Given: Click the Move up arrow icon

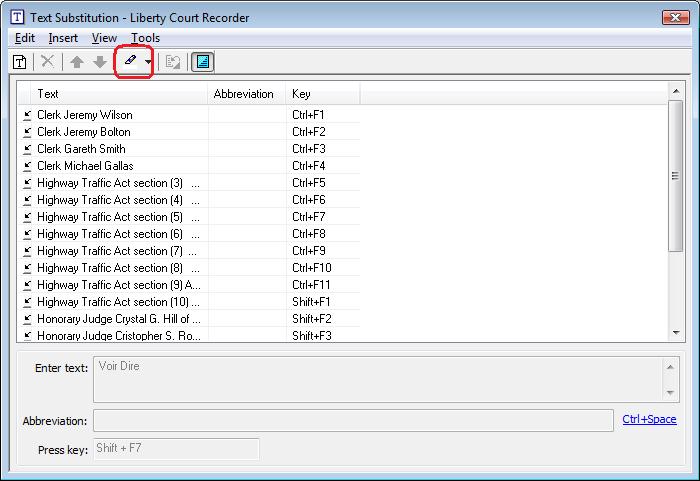Looking at the screenshot, I should coord(77,62).
